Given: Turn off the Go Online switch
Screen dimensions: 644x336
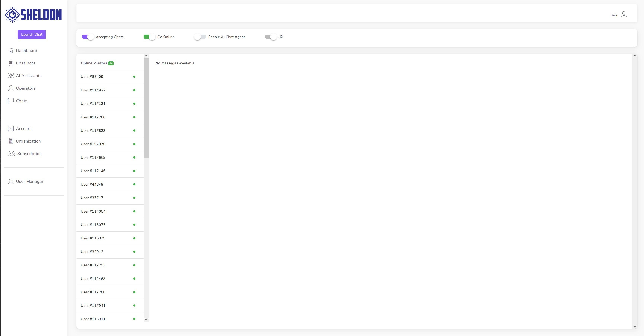Looking at the screenshot, I should click(x=149, y=37).
